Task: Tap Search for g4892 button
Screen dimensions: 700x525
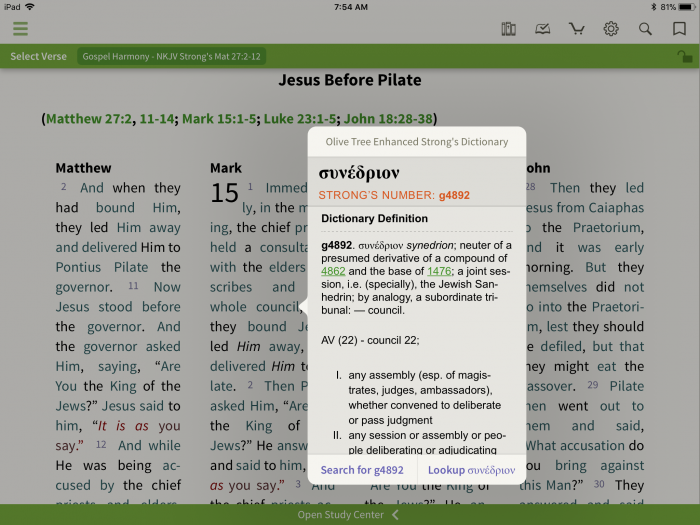Action: pos(362,470)
